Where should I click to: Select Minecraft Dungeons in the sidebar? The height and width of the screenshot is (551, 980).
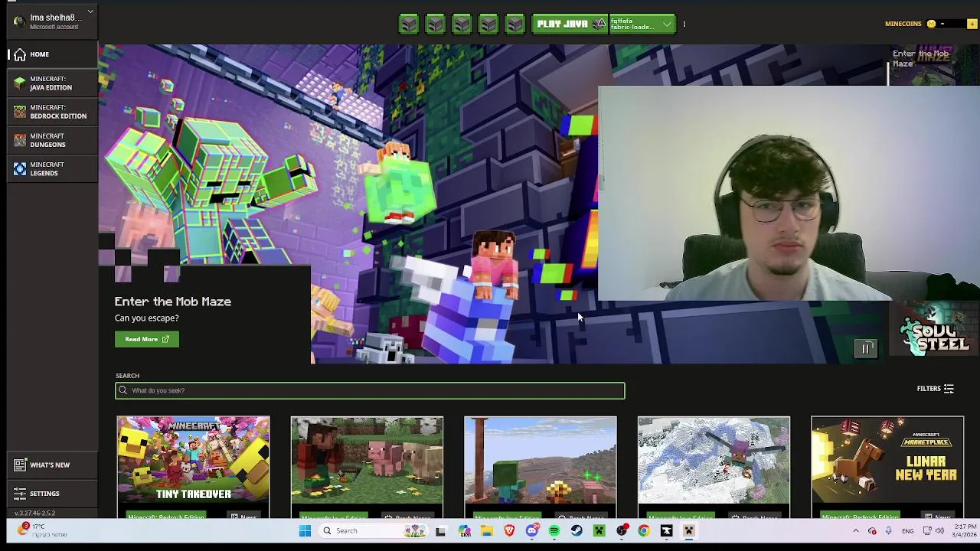52,140
